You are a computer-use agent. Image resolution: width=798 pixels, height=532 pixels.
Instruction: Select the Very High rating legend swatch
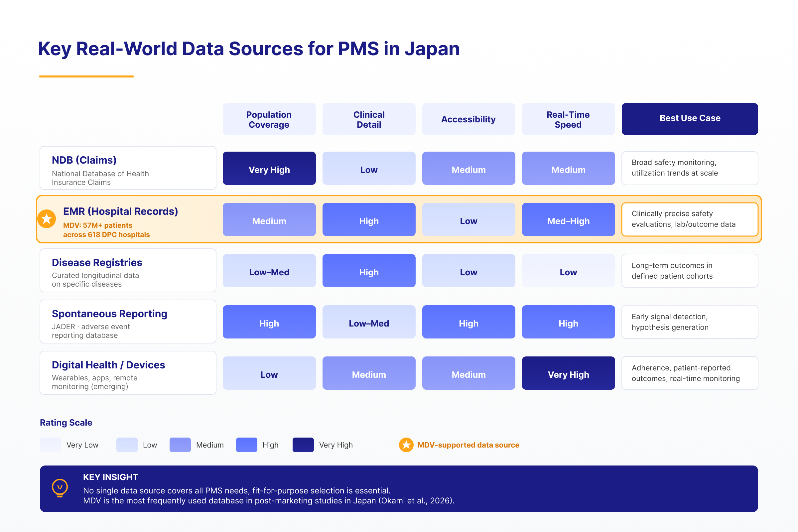tap(303, 445)
